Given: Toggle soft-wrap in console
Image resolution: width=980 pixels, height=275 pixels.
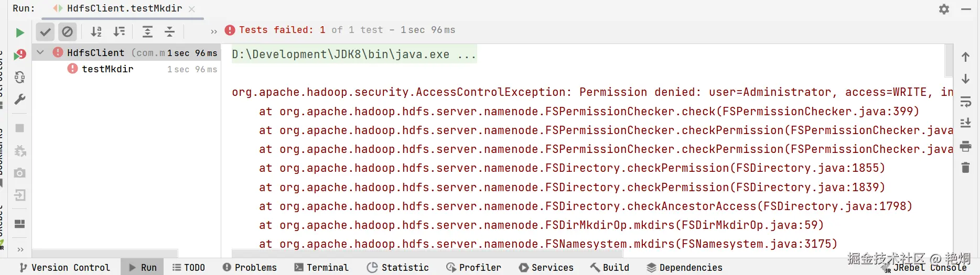Looking at the screenshot, I should (965, 101).
